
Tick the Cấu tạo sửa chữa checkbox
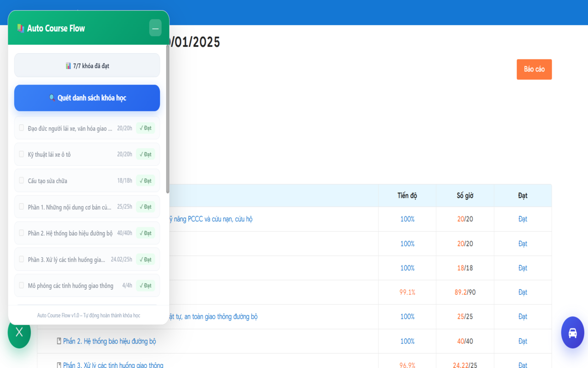22,180
